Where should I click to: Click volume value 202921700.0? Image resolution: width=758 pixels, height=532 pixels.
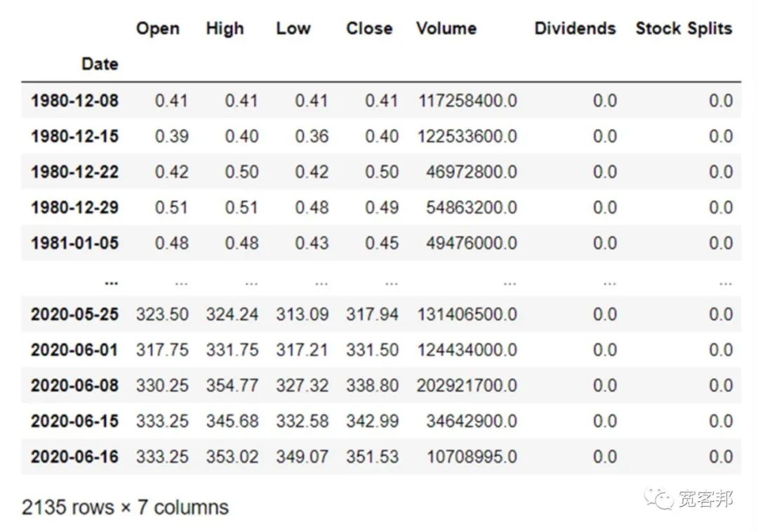[x=467, y=385]
